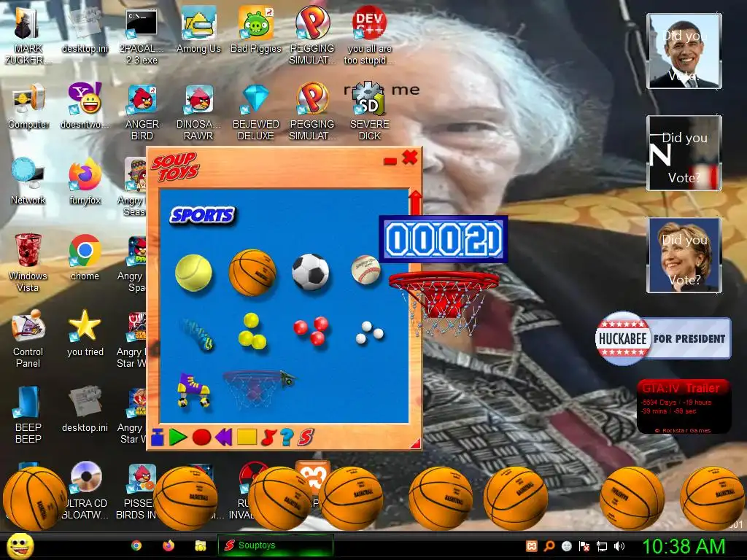The width and height of the screenshot is (747, 560).
Task: Select the furryfox Firefox icon
Action: 85,182
